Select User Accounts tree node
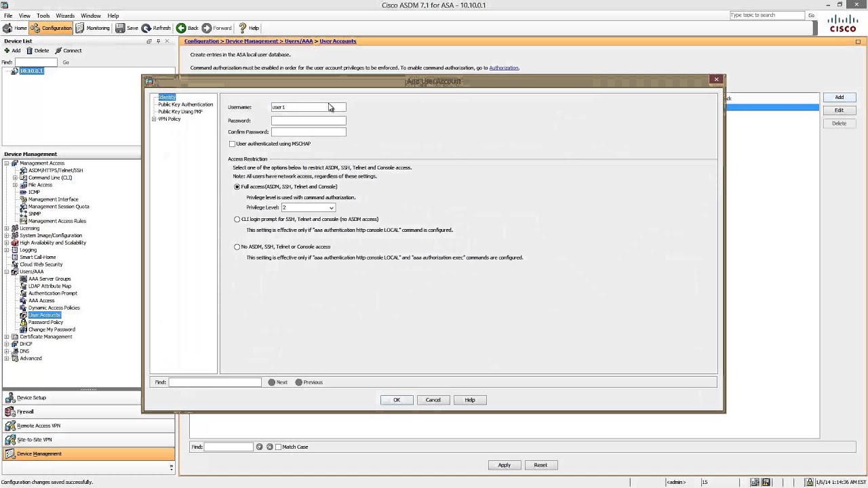The width and height of the screenshot is (868, 488). click(x=44, y=314)
